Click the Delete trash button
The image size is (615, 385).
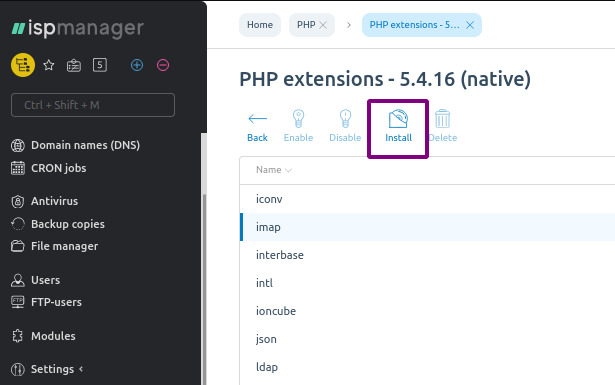pos(443,126)
